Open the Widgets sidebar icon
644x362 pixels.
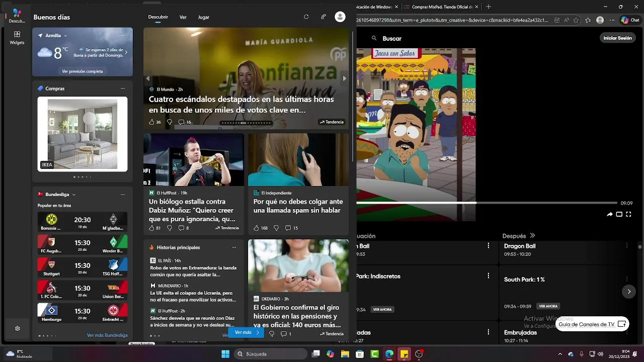pos(17,38)
